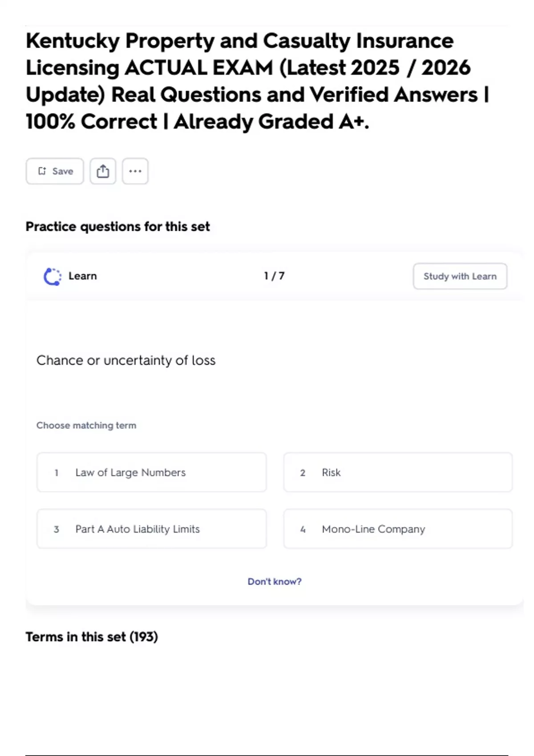Click the circular Learn mode icon
The width and height of the screenshot is (534, 756).
point(53,276)
